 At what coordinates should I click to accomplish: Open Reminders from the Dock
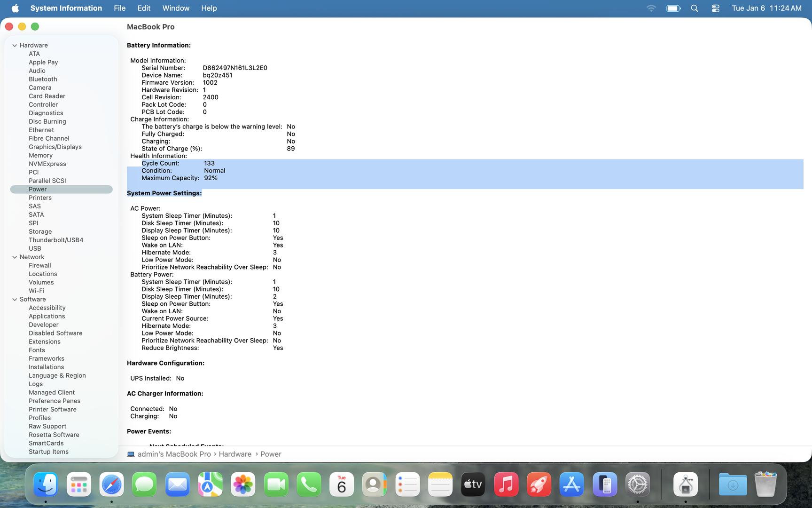click(407, 484)
